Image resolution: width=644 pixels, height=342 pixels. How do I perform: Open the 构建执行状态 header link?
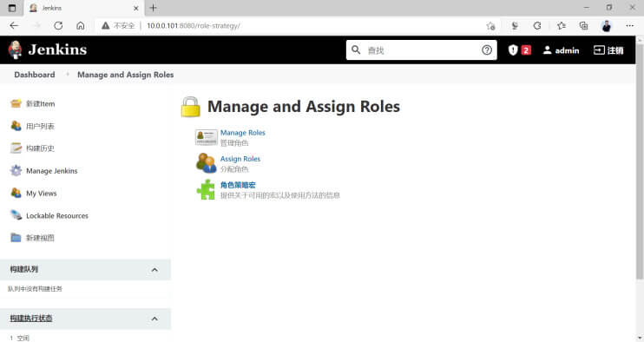click(x=31, y=319)
